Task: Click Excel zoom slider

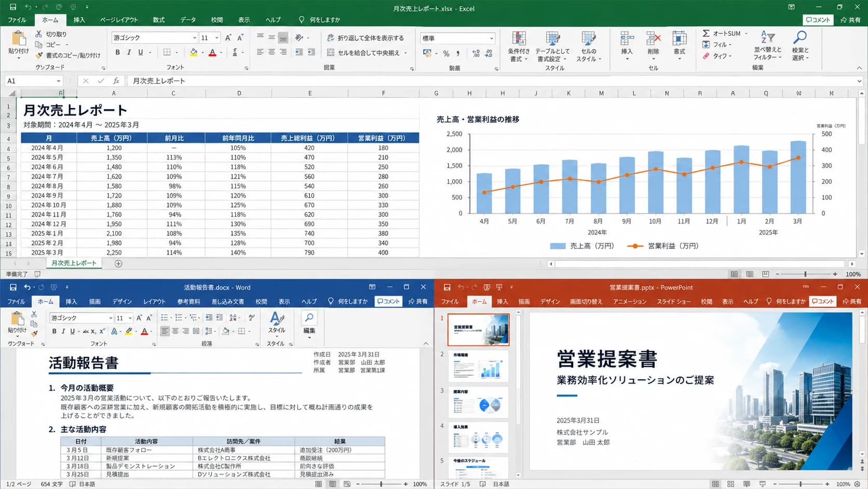Action: [x=806, y=274]
